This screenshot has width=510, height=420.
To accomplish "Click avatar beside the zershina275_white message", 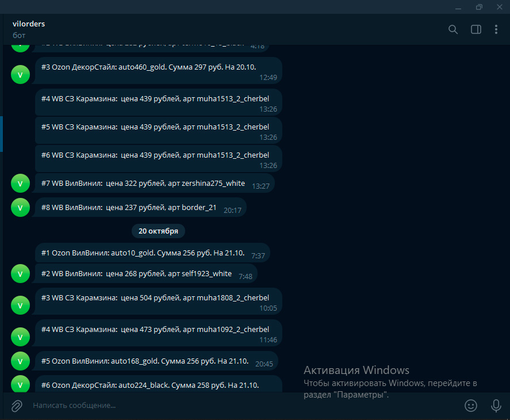I will tap(21, 184).
